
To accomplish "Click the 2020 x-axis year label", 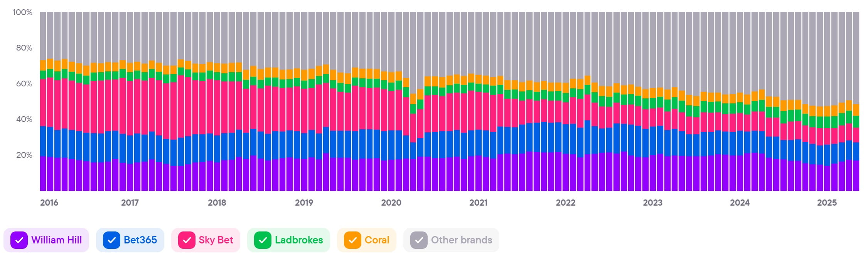I will tap(391, 203).
